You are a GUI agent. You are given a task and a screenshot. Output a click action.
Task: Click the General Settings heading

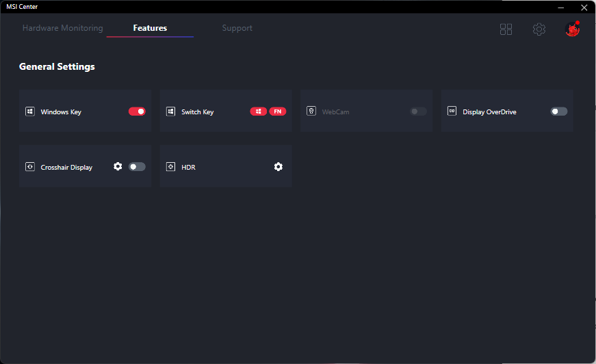[57, 67]
